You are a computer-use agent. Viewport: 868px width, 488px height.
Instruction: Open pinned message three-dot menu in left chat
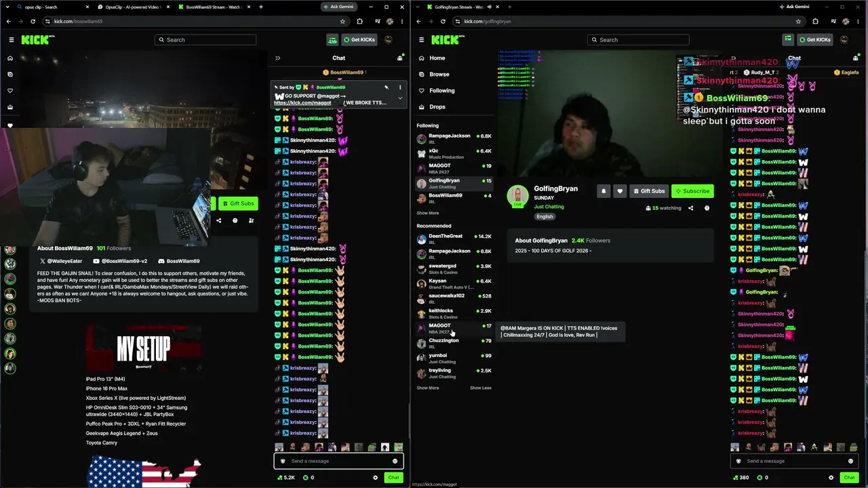[400, 87]
